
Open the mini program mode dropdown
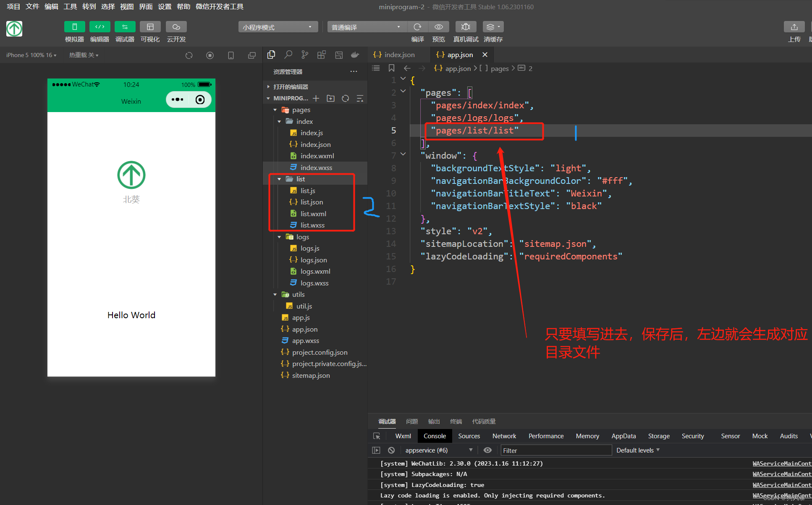(x=278, y=27)
